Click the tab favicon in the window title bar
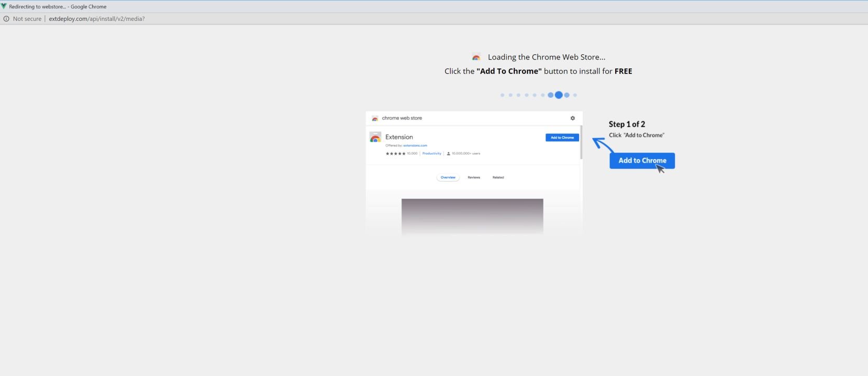Screen dimensions: 868x376 pos(4,6)
